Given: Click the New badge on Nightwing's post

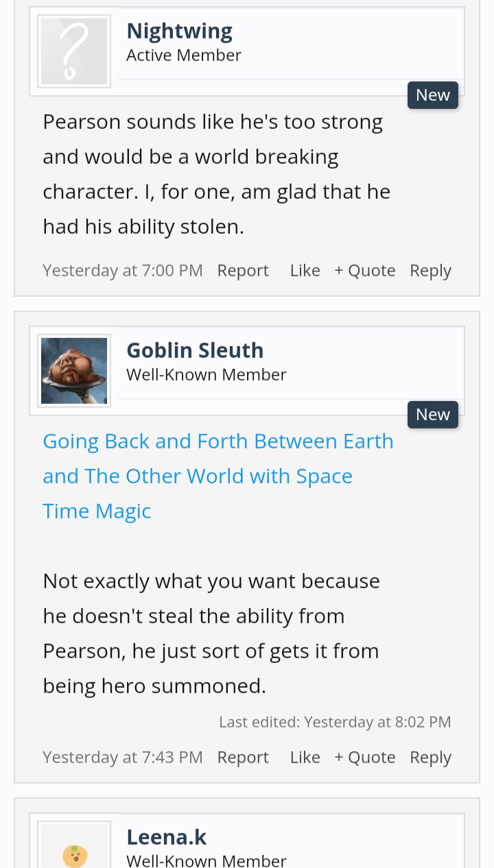Looking at the screenshot, I should click(x=433, y=95).
